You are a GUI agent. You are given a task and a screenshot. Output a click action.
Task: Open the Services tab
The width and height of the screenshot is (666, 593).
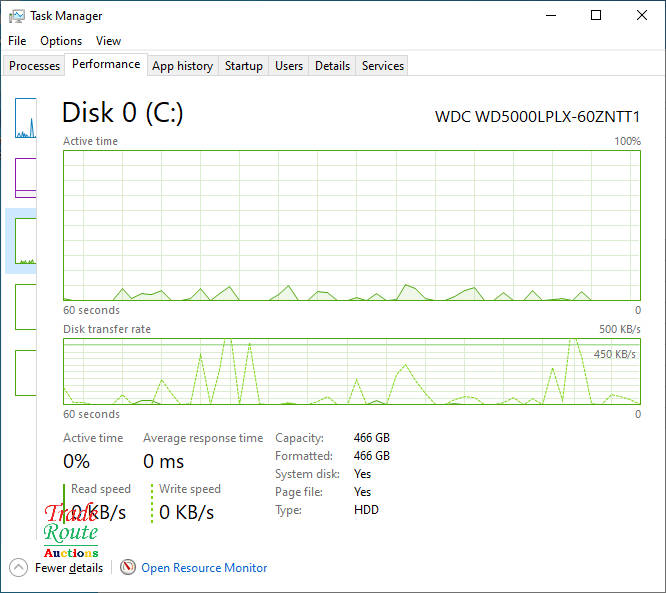click(383, 66)
